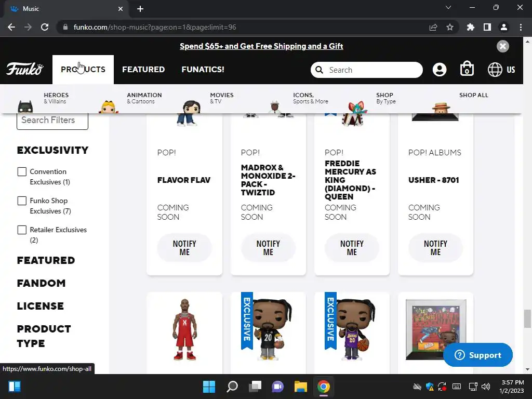Open the taskbar clock showing 3:57 PM
Viewport: 532px width, 399px height.
tap(512, 387)
